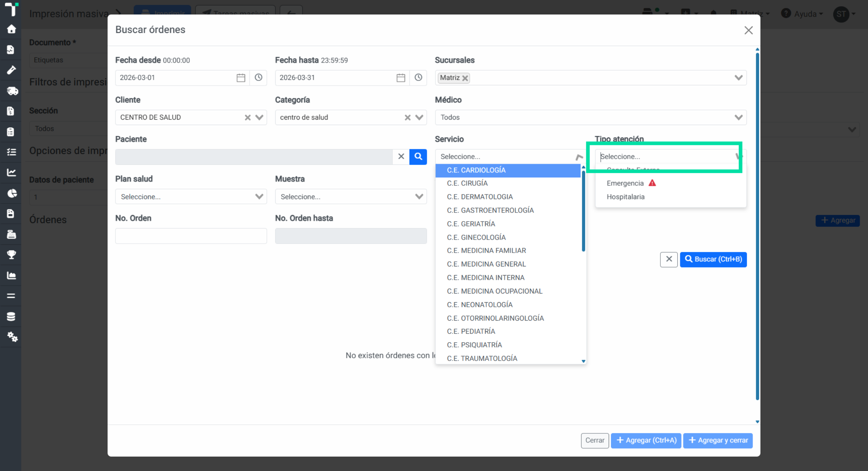Focus the No. Orden input field
The height and width of the screenshot is (471, 868).
tap(191, 236)
